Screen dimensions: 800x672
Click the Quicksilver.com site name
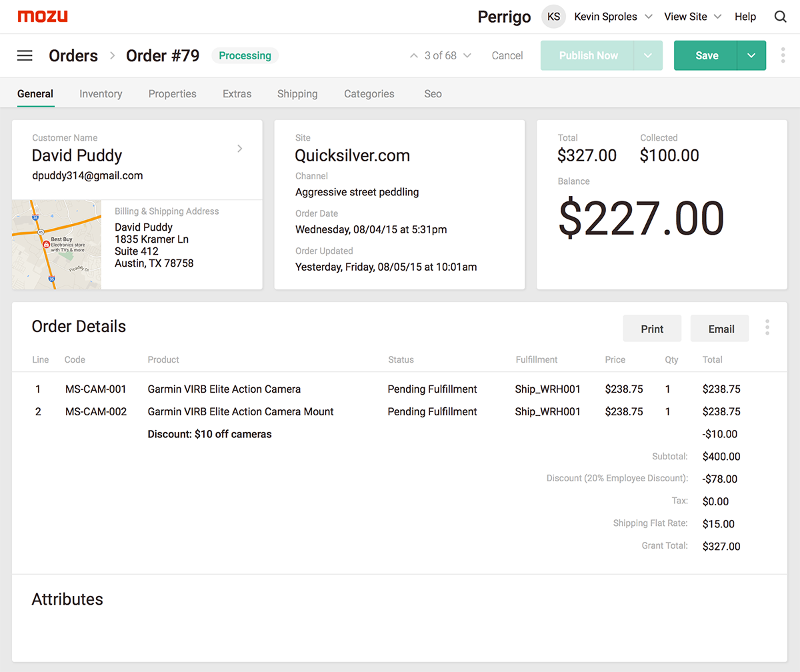pos(353,155)
